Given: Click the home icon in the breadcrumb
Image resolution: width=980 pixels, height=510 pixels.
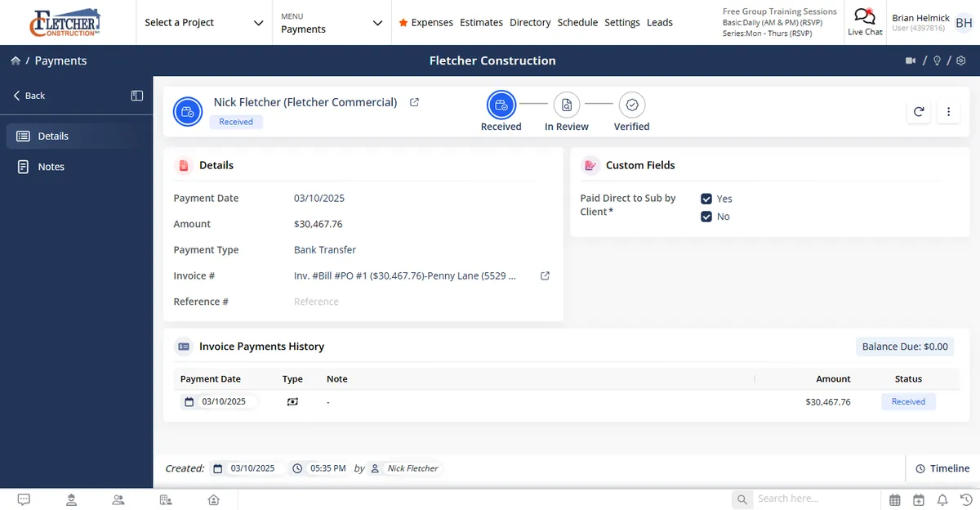Looking at the screenshot, I should click(x=16, y=60).
